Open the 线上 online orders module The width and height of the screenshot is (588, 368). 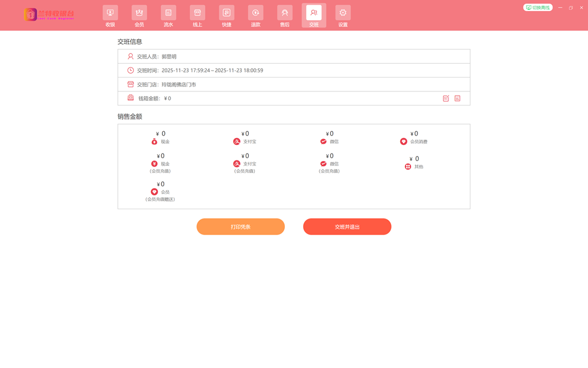(198, 16)
